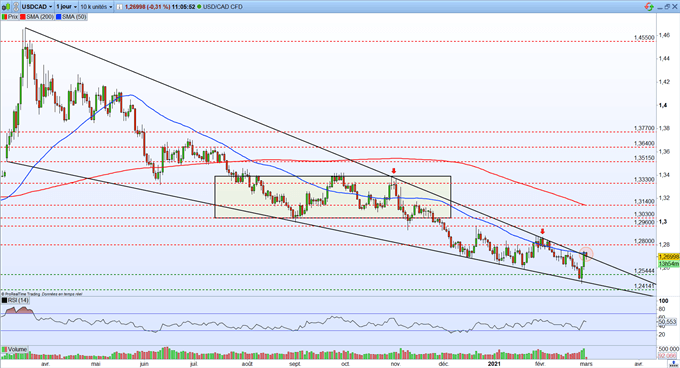Click the red SMA (200) color swatch

click(23, 17)
